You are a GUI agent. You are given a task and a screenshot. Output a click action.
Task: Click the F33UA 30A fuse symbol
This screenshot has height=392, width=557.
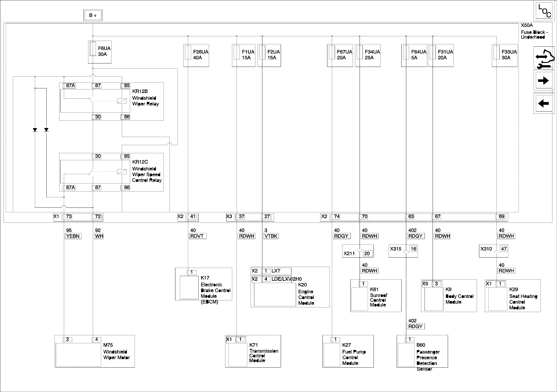(496, 52)
